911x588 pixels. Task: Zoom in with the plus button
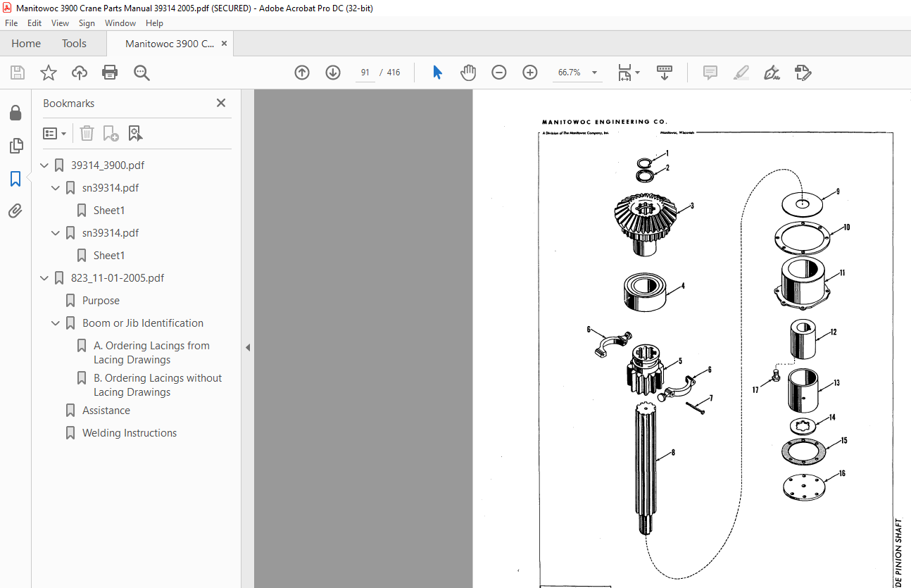click(x=530, y=73)
